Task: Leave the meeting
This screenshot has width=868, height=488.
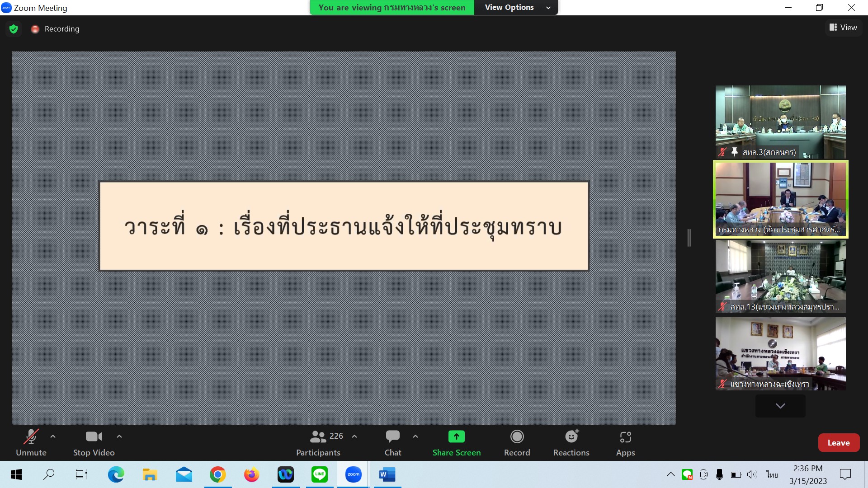Action: tap(838, 443)
